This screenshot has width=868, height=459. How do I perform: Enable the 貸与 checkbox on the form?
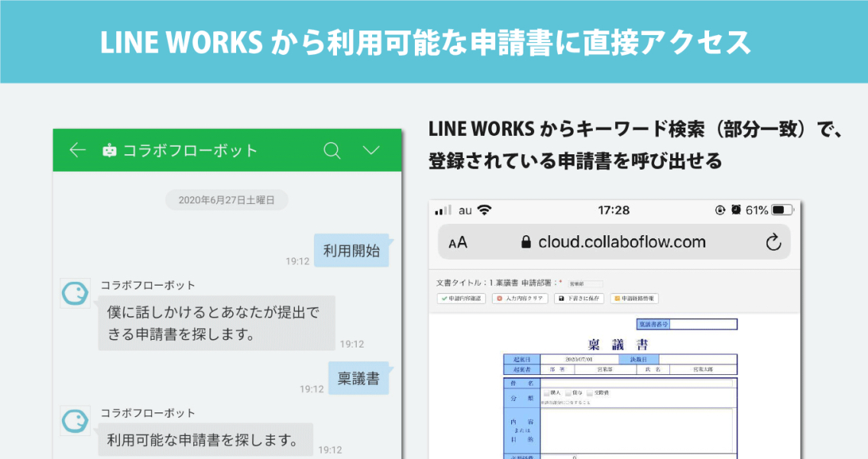569,392
